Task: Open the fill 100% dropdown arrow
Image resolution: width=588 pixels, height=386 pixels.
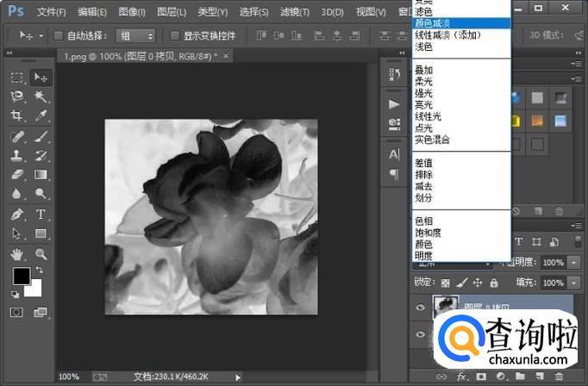Action: tap(573, 283)
